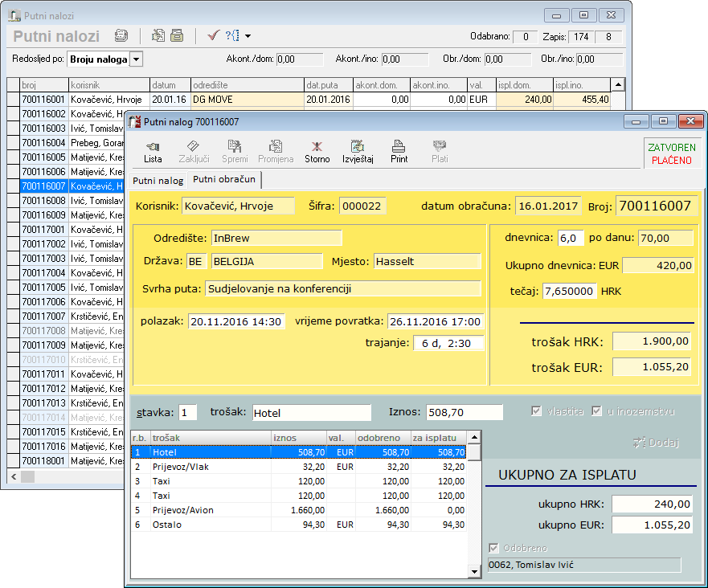Click the Lista toolbar icon

[x=153, y=150]
